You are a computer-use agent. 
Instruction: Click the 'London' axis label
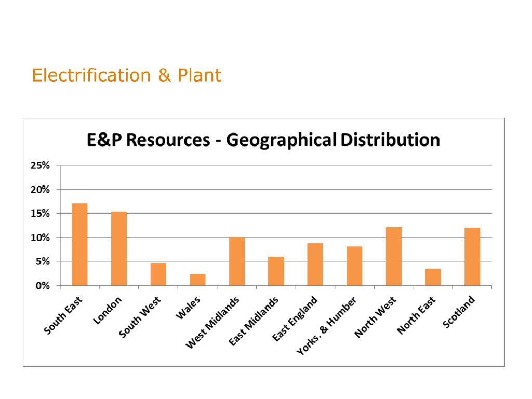(x=107, y=310)
